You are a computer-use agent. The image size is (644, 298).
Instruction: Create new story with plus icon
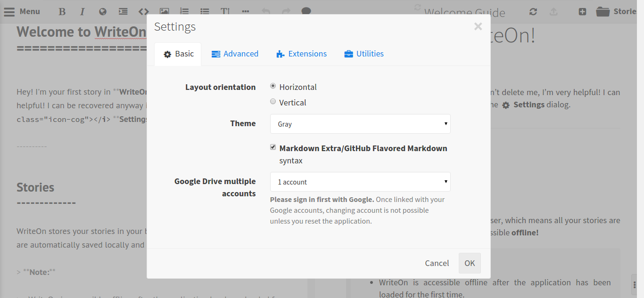pyautogui.click(x=582, y=12)
